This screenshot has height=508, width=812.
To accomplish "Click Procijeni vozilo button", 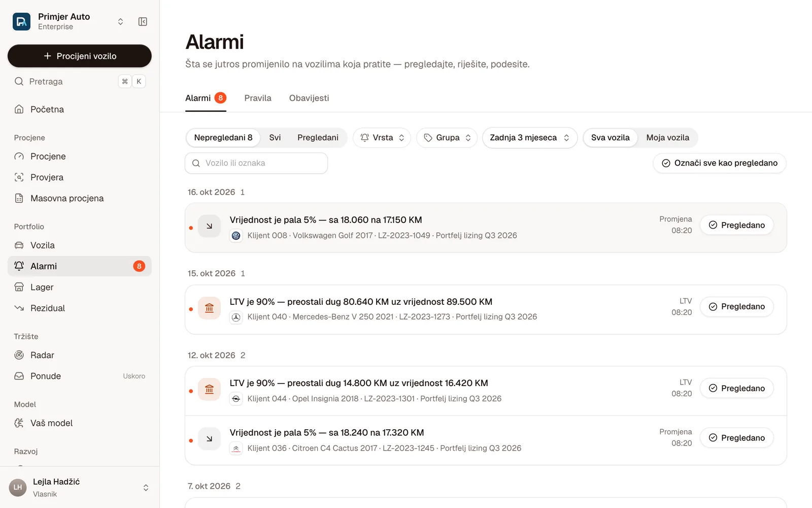I will click(x=80, y=56).
